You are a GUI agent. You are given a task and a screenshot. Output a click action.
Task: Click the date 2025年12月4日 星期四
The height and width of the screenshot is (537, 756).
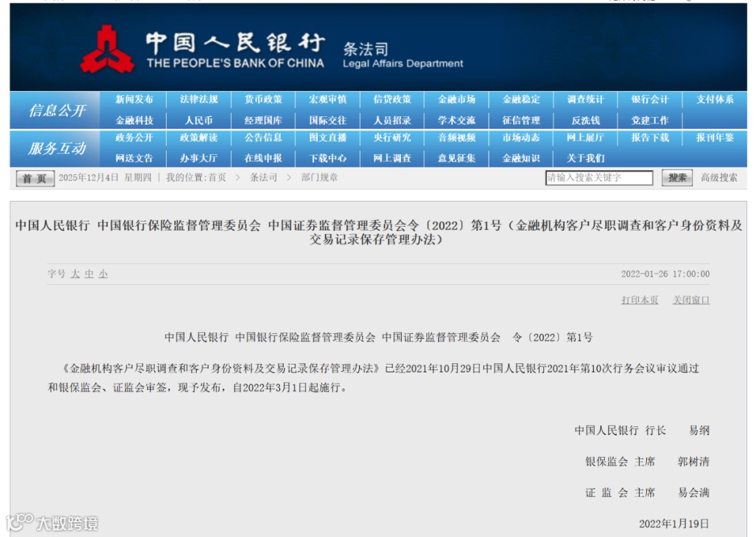point(105,177)
